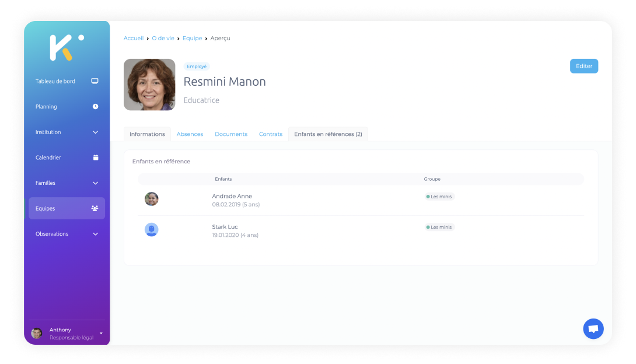Expand the Observations menu chevron
The width and height of the screenshot is (636, 364).
[x=95, y=234]
